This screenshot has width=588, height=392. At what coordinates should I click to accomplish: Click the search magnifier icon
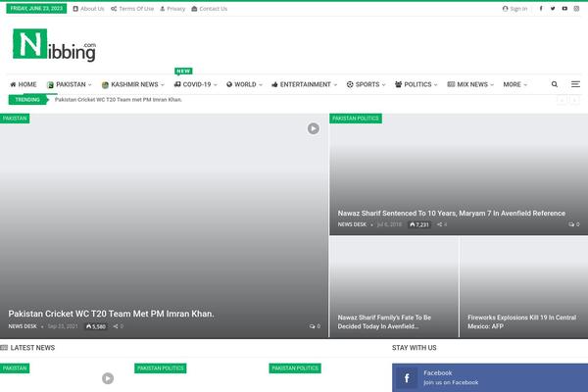(555, 84)
